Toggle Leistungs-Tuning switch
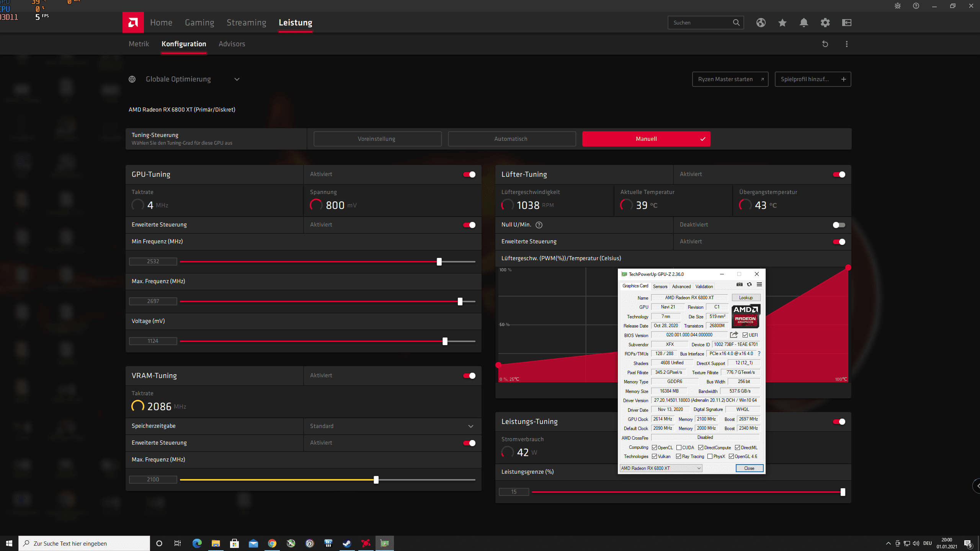 (x=839, y=422)
